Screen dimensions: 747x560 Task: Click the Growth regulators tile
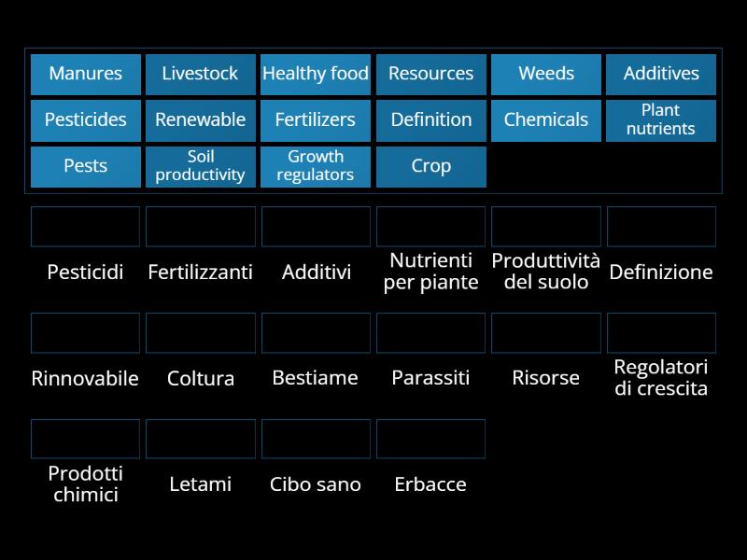(x=316, y=166)
